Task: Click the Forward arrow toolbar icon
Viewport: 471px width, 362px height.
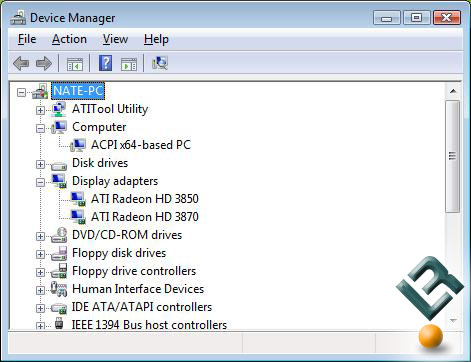Action: coord(44,63)
